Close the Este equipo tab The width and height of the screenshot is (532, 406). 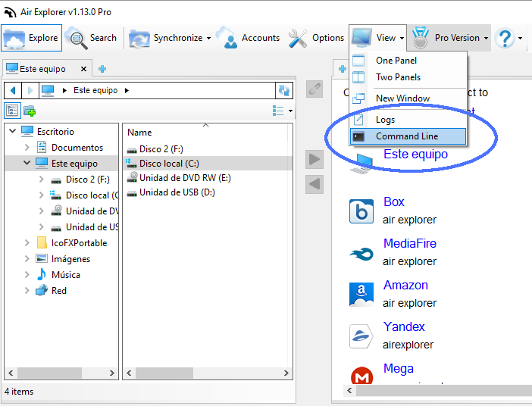(x=83, y=69)
